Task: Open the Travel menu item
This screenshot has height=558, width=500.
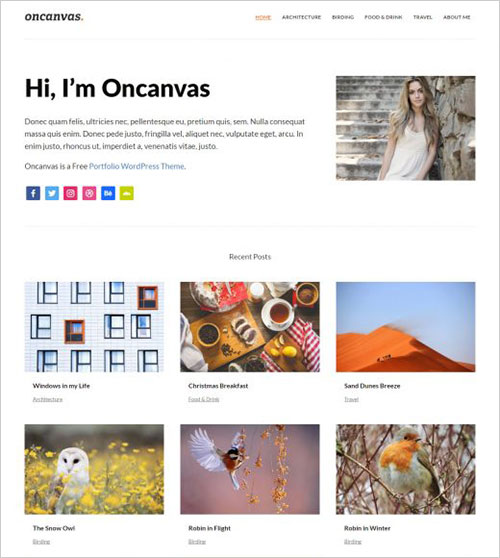Action: (422, 17)
